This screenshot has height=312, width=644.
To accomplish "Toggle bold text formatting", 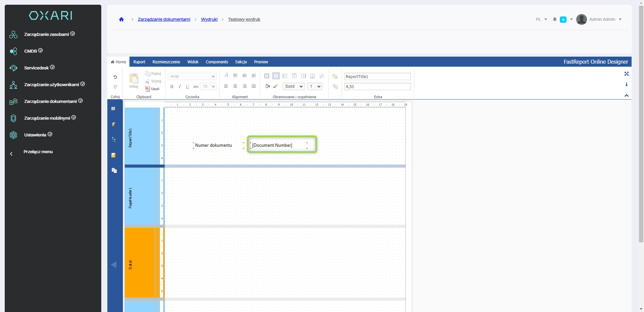I will click(172, 86).
